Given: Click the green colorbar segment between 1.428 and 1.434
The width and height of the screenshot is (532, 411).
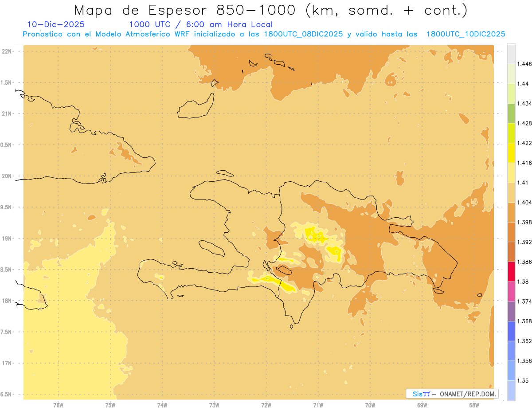Looking at the screenshot, I should (511, 113).
